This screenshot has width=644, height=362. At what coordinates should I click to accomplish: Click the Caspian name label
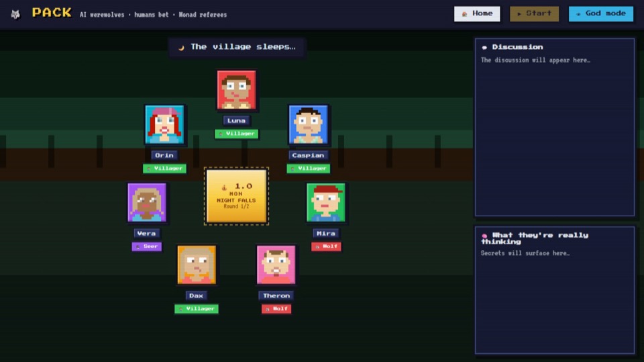pos(309,155)
